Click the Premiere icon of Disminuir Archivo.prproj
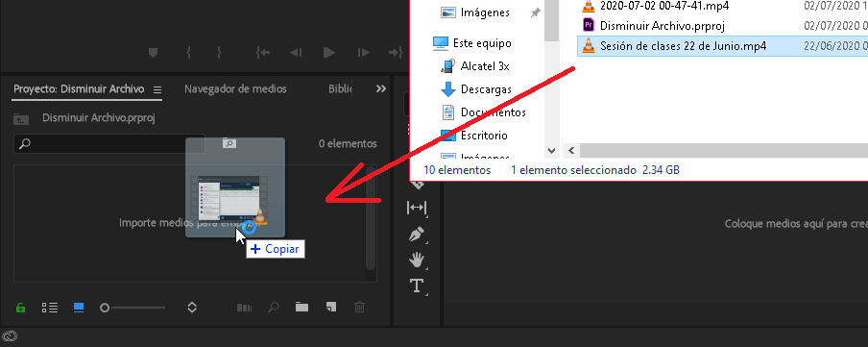 click(x=590, y=26)
